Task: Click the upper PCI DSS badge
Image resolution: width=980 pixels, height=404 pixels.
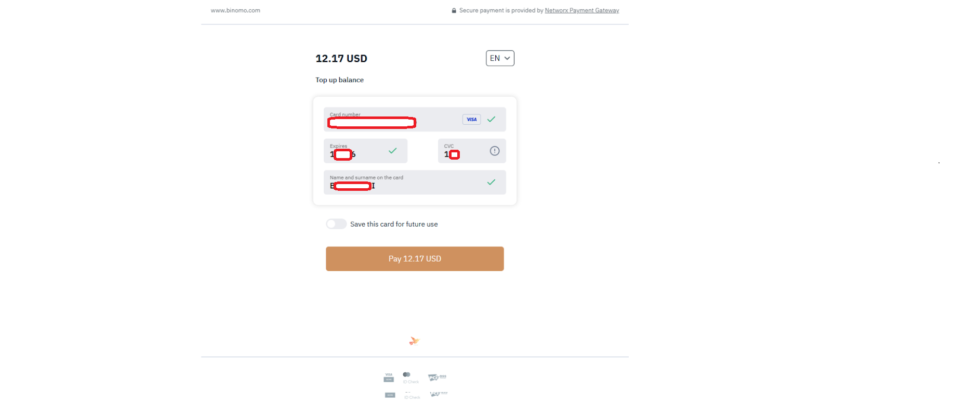Action: point(437,377)
